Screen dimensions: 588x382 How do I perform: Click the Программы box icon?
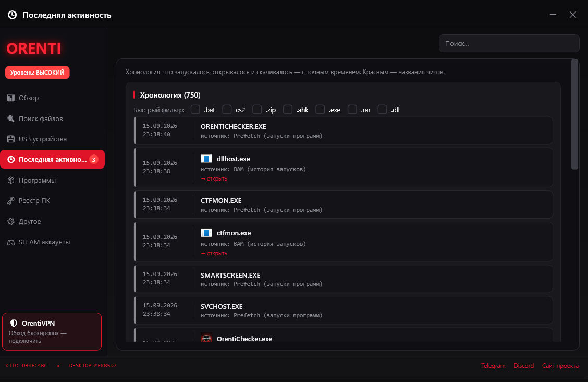coord(11,180)
